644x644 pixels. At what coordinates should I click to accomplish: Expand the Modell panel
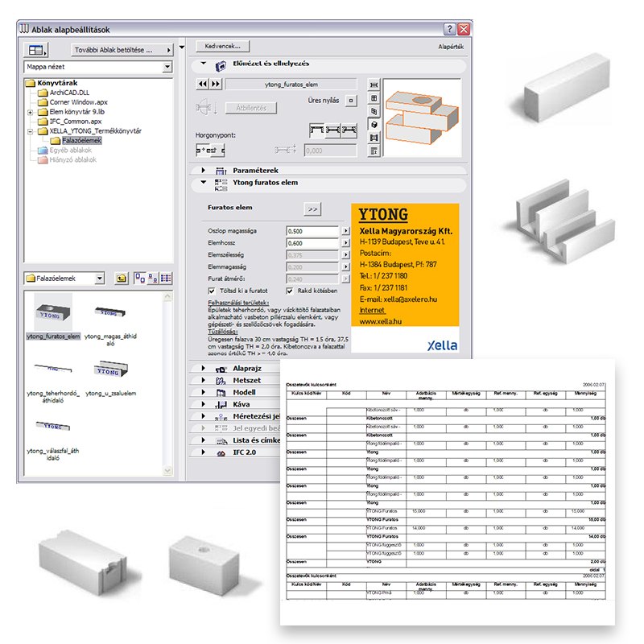click(204, 392)
